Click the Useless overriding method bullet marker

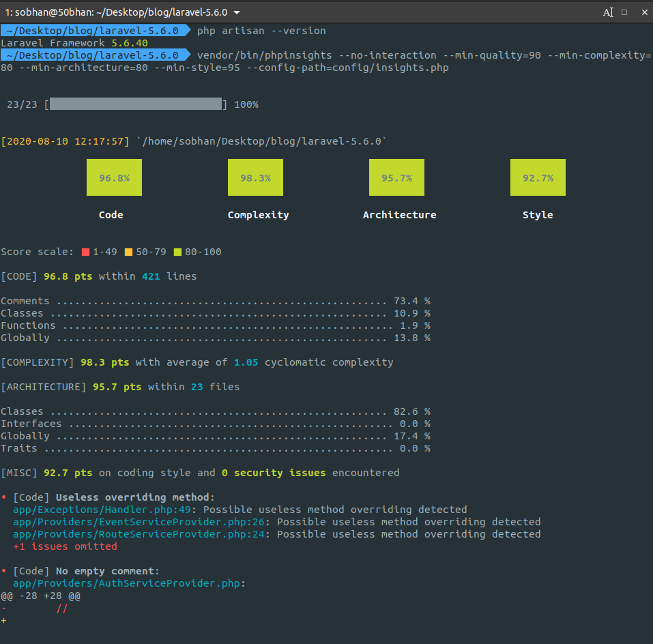click(5, 497)
